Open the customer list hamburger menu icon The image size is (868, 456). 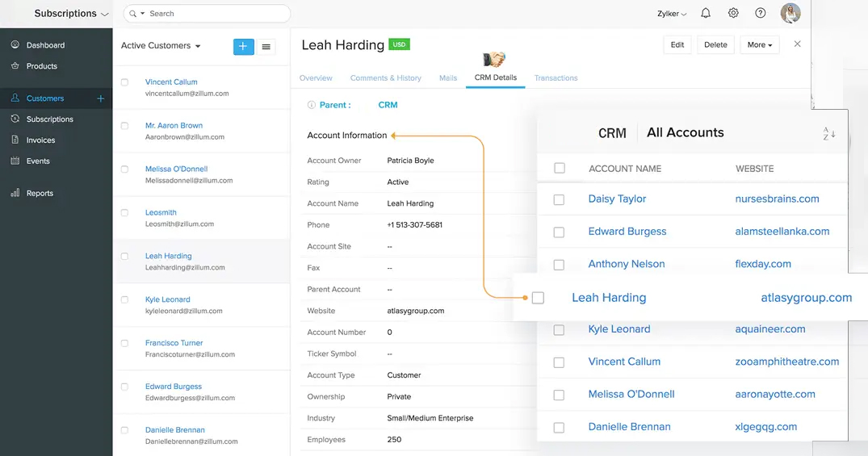[x=266, y=47]
